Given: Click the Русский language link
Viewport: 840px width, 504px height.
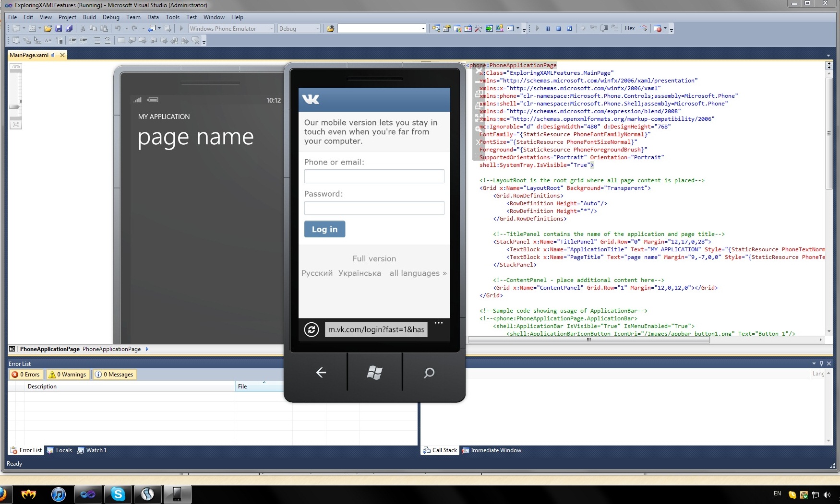Looking at the screenshot, I should [x=317, y=273].
